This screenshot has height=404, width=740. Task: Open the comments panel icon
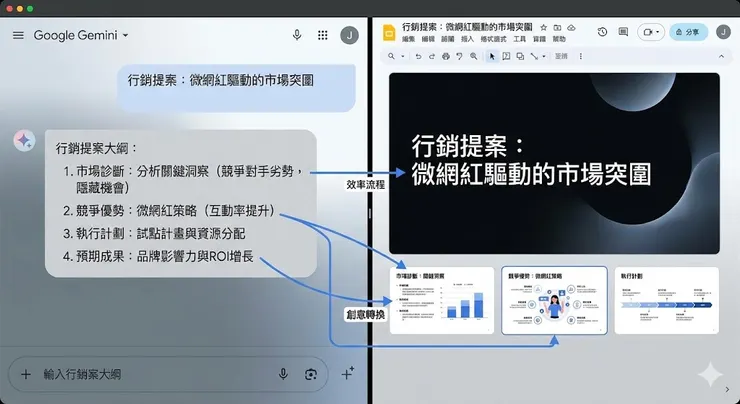click(623, 32)
